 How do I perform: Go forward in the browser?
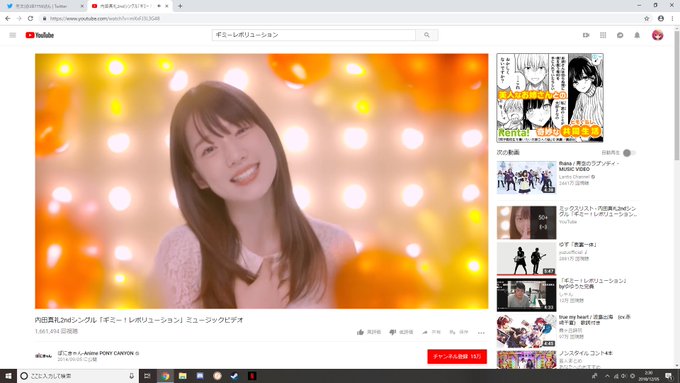click(x=19, y=18)
